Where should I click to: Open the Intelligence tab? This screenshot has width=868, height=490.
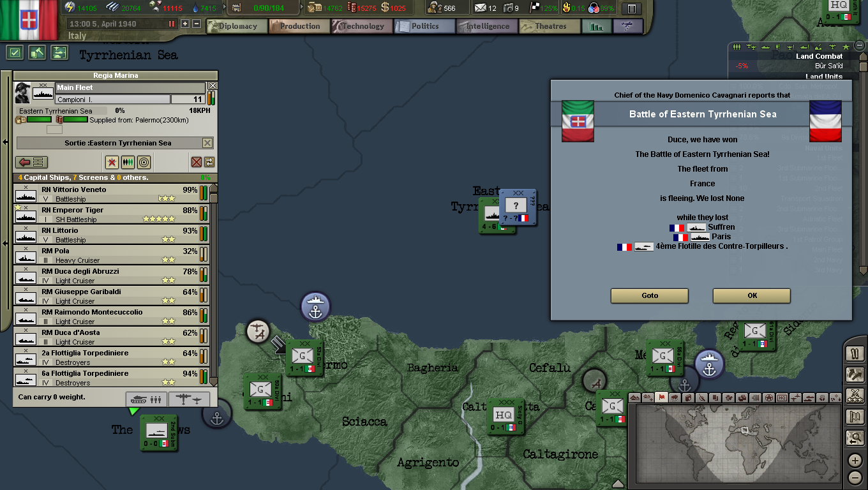[x=486, y=26]
